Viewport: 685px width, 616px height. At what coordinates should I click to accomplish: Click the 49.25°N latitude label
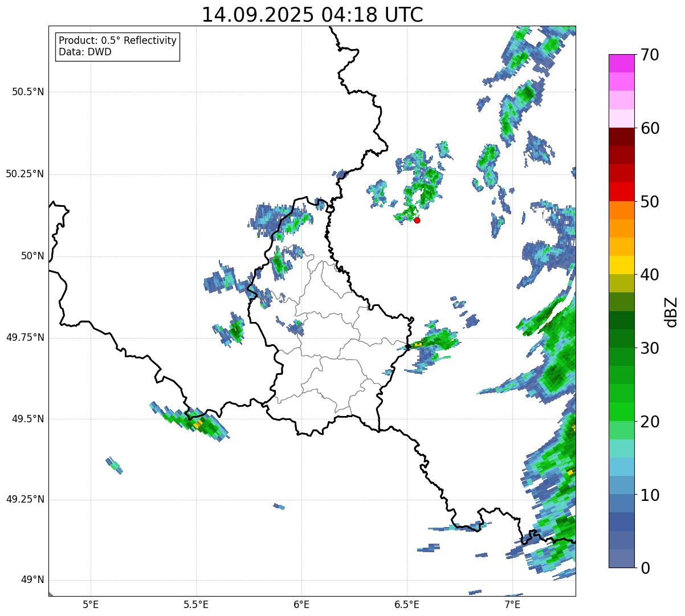(x=25, y=499)
